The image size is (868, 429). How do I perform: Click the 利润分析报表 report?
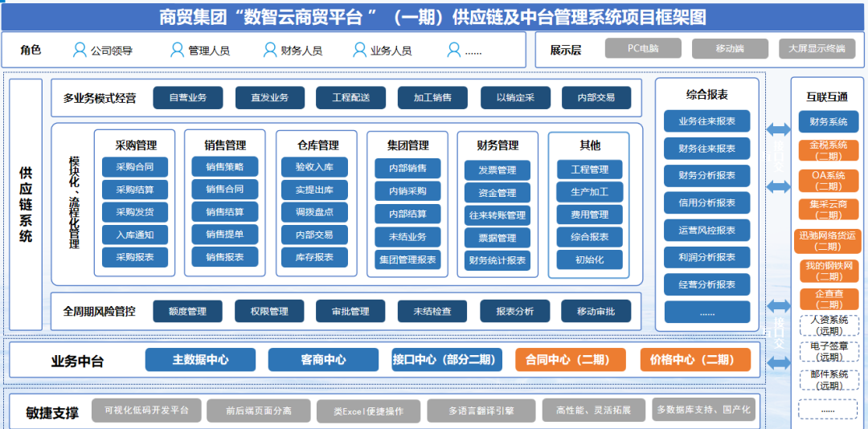707,257
